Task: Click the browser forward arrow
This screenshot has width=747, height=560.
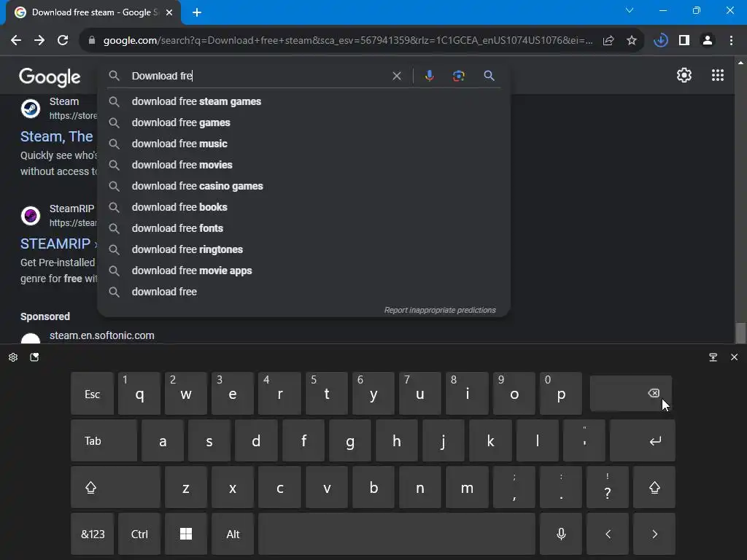Action: 39,41
